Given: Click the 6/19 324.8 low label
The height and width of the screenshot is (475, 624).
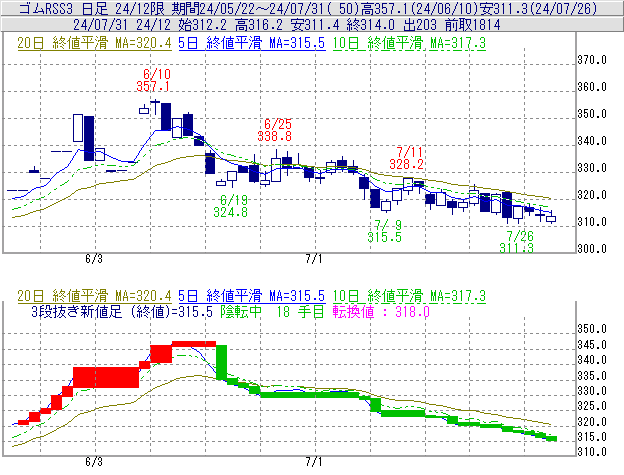Looking at the screenshot, I should (x=231, y=206).
